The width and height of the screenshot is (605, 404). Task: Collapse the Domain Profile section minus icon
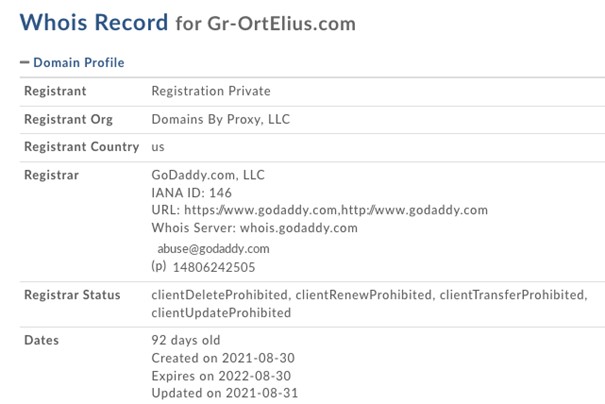click(x=25, y=63)
